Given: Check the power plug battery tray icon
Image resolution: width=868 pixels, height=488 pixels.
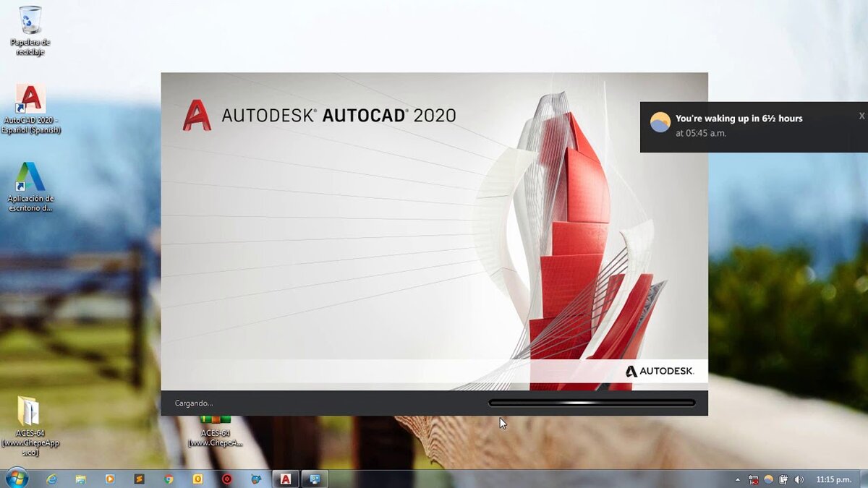Looking at the screenshot, I should click(x=783, y=479).
